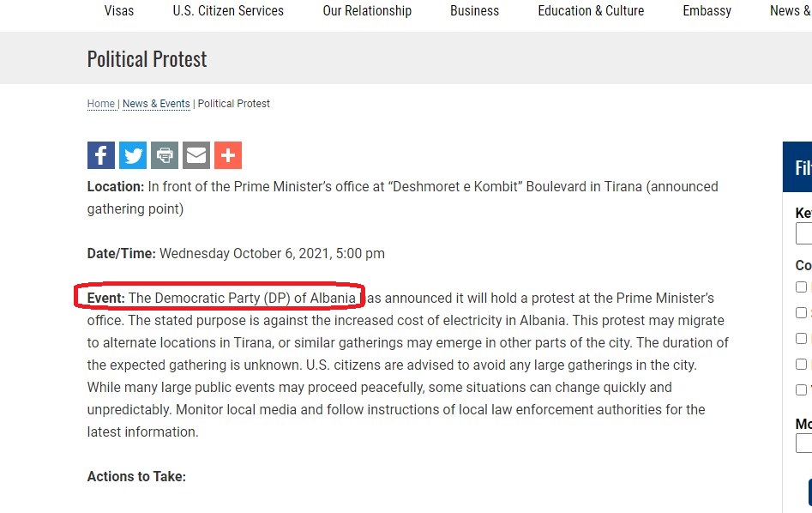Image resolution: width=812 pixels, height=513 pixels.
Task: Focus the keyword filter text field
Action: coord(804,233)
